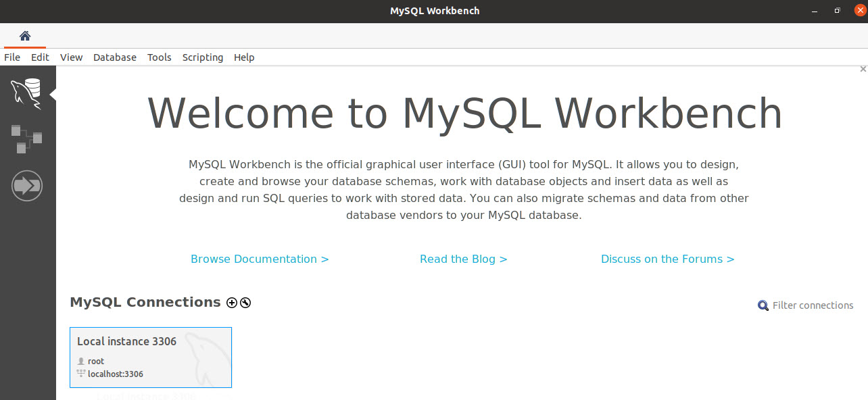This screenshot has height=400, width=868.
Task: Restore the window using the title bar button
Action: [837, 11]
